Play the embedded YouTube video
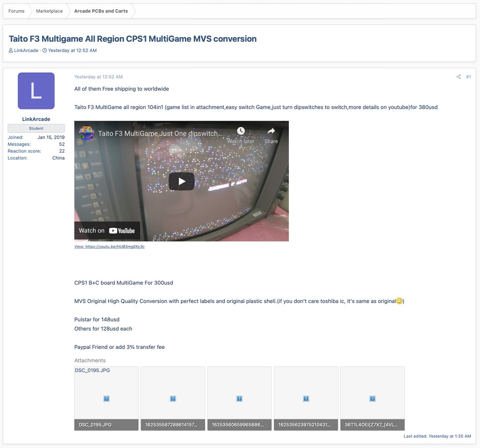480x448 pixels. pyautogui.click(x=182, y=181)
